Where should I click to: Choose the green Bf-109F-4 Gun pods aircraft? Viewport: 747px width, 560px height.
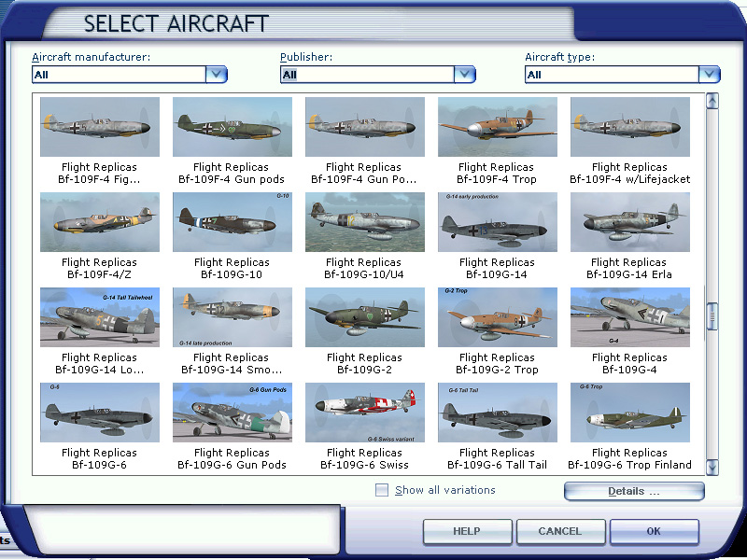[232, 127]
